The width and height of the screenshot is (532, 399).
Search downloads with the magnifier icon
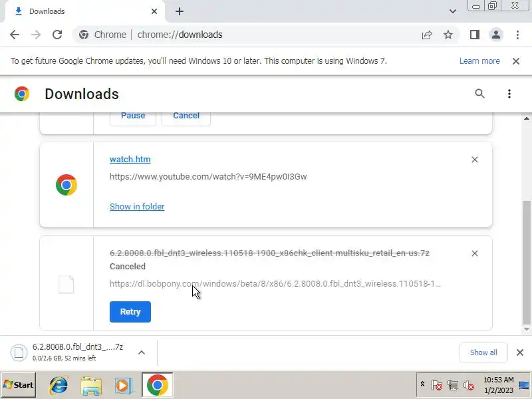coord(479,94)
